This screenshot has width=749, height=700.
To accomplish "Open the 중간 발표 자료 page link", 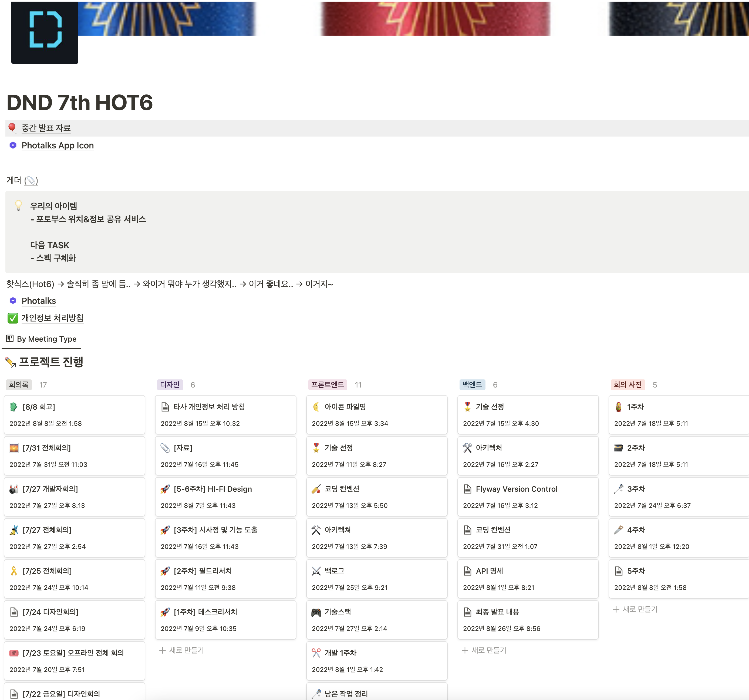I will coord(46,128).
